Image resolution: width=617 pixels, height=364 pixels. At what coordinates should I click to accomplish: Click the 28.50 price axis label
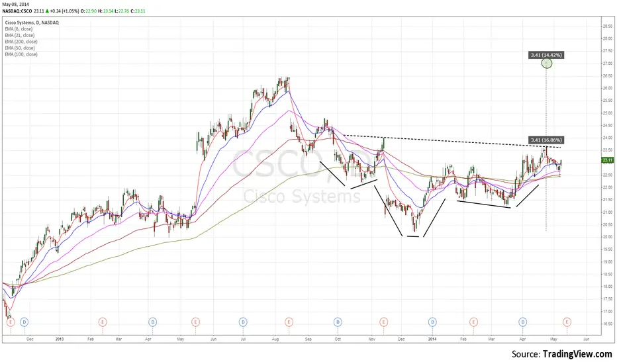click(607, 26)
